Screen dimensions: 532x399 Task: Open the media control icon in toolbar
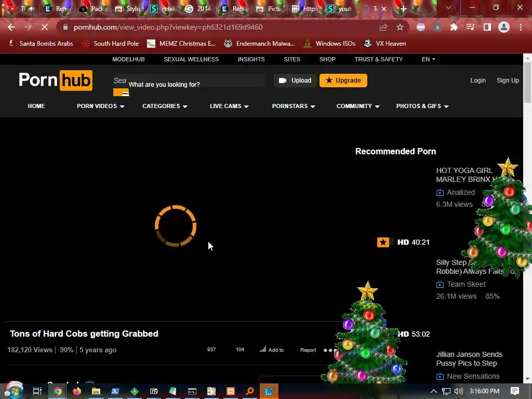click(x=471, y=27)
